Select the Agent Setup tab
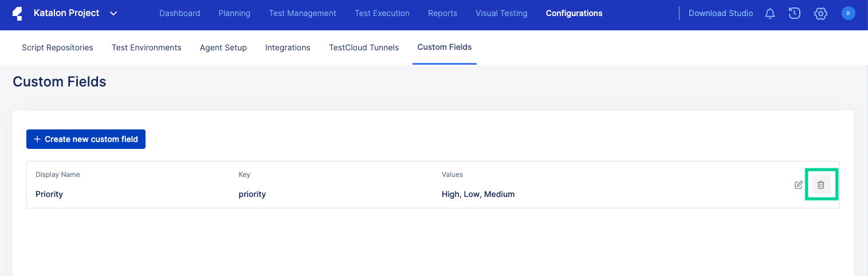 (x=223, y=48)
